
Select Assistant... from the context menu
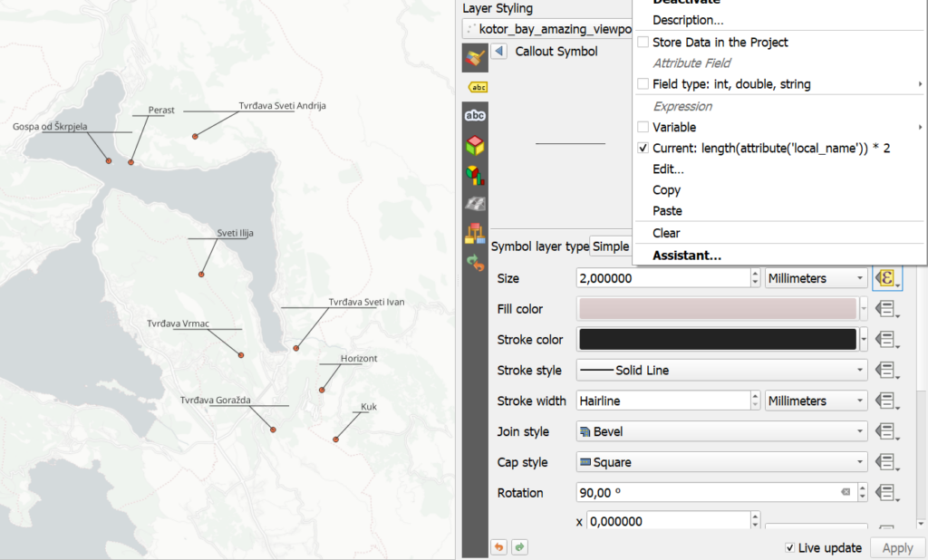click(687, 256)
